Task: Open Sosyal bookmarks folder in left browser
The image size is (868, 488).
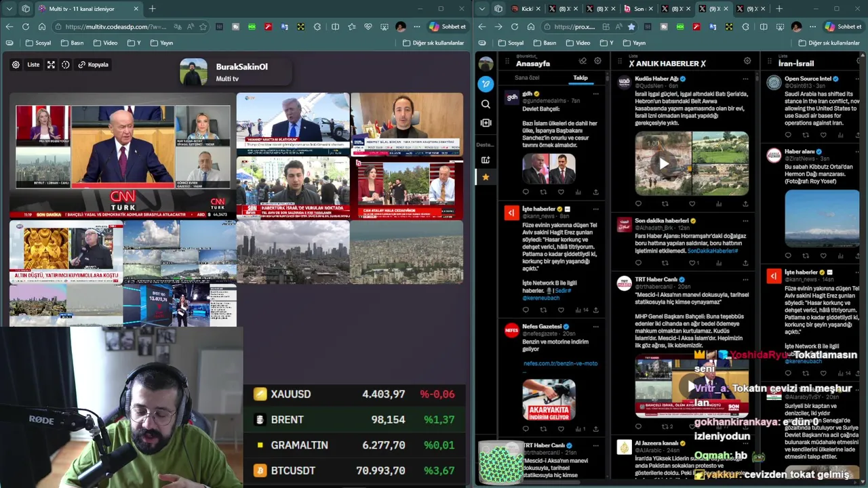Action: (38, 43)
